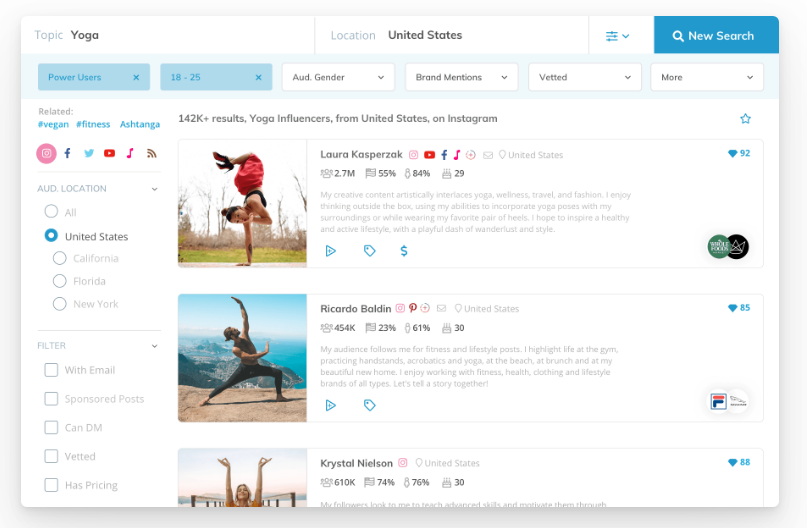Click the diamond score 88 on Krystal's card
The width and height of the screenshot is (807, 528).
tap(739, 462)
